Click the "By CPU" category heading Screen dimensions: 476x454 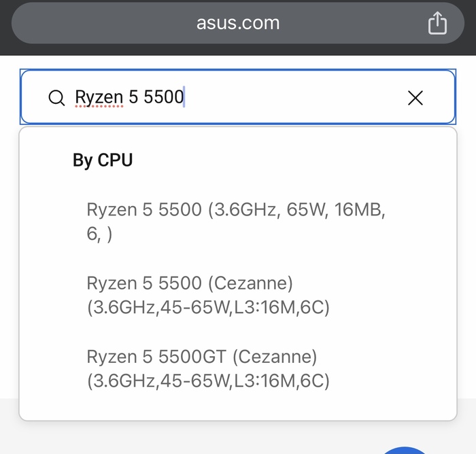pyautogui.click(x=103, y=160)
